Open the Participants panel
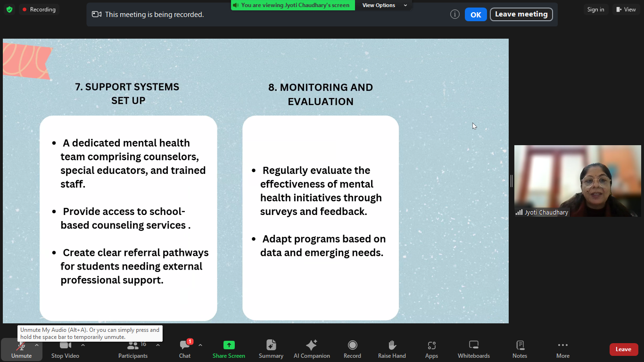Viewport: 644px width, 362px height. [133, 350]
